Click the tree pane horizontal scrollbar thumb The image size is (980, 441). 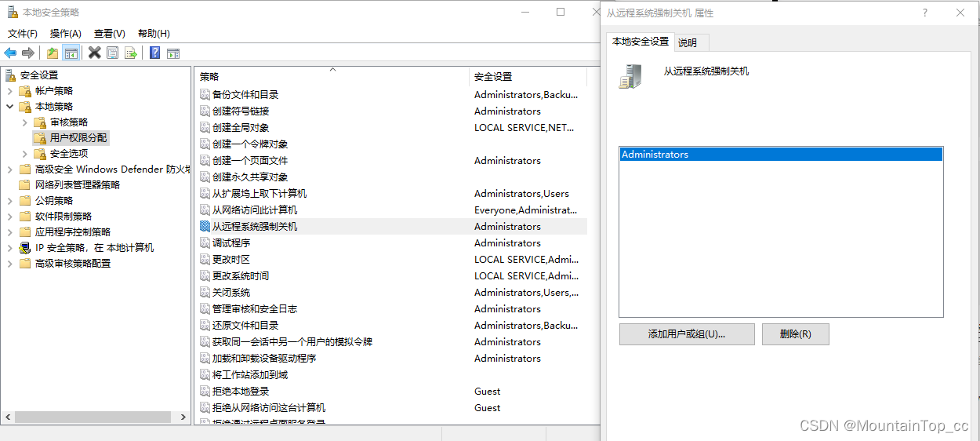pos(93,417)
